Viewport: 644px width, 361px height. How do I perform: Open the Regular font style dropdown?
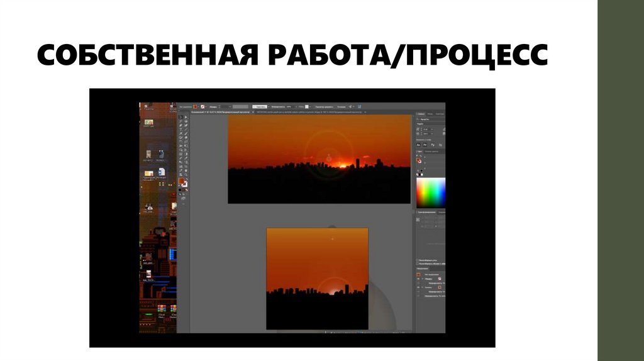coord(431,124)
